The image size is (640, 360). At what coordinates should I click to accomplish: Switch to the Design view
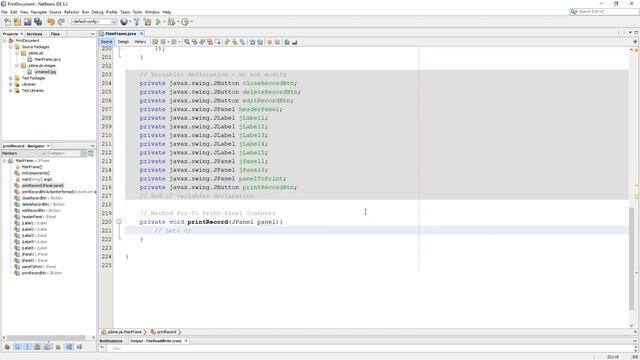tap(123, 42)
